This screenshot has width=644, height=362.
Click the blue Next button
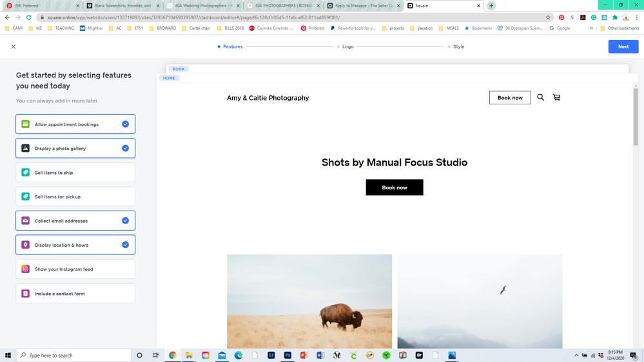[623, 46]
